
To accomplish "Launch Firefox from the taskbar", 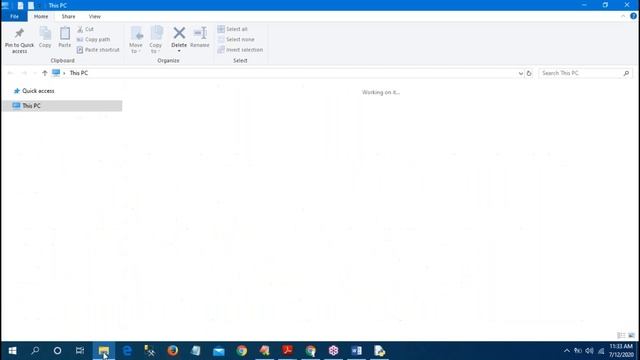I will click(173, 351).
